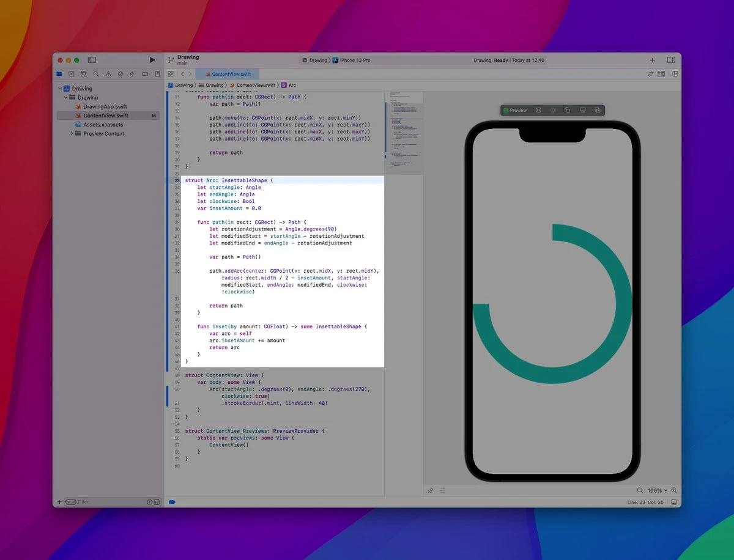The image size is (734, 560).
Task: Collapse the Drawing group folder
Action: [65, 98]
